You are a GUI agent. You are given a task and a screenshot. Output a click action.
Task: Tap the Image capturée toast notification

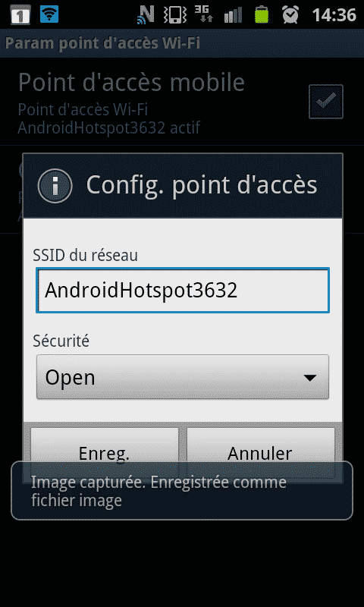(182, 491)
